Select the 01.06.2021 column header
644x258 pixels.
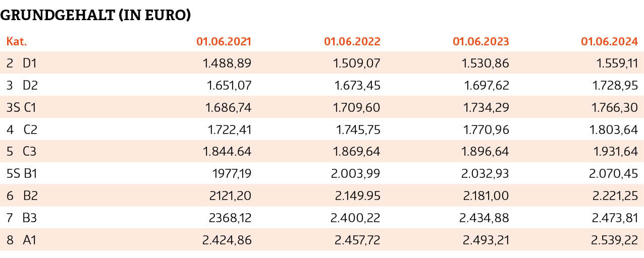point(224,41)
